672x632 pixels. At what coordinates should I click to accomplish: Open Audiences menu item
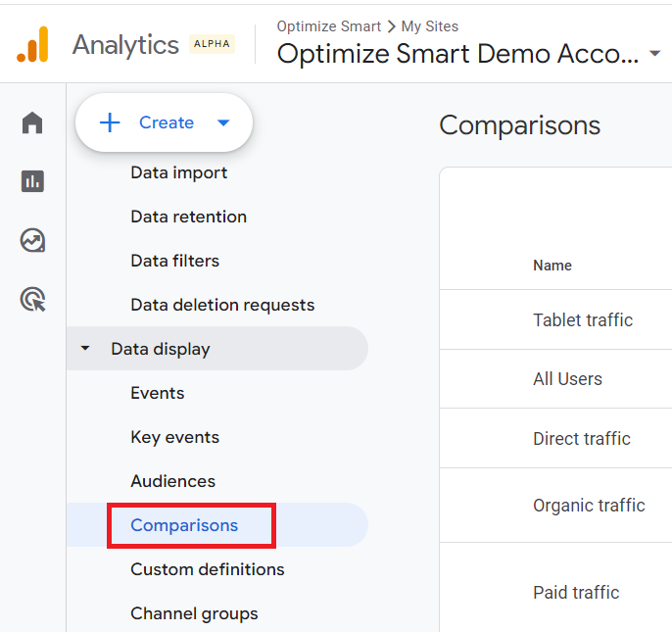172,481
